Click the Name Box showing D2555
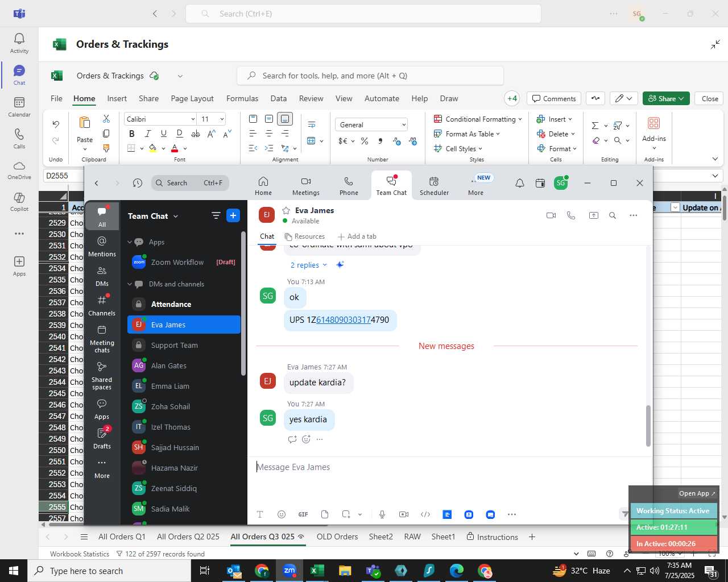The image size is (728, 582). tap(63, 176)
